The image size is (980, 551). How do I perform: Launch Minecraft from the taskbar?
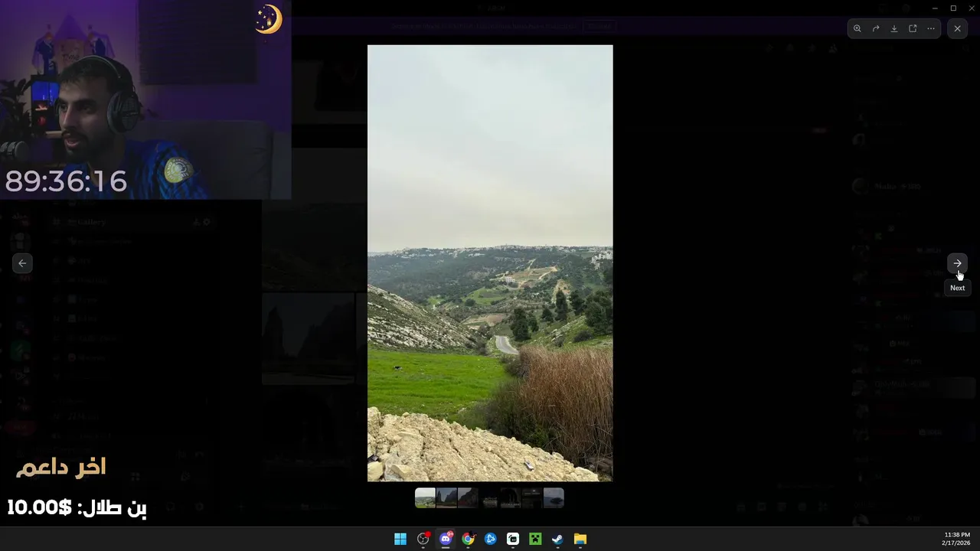pos(535,540)
